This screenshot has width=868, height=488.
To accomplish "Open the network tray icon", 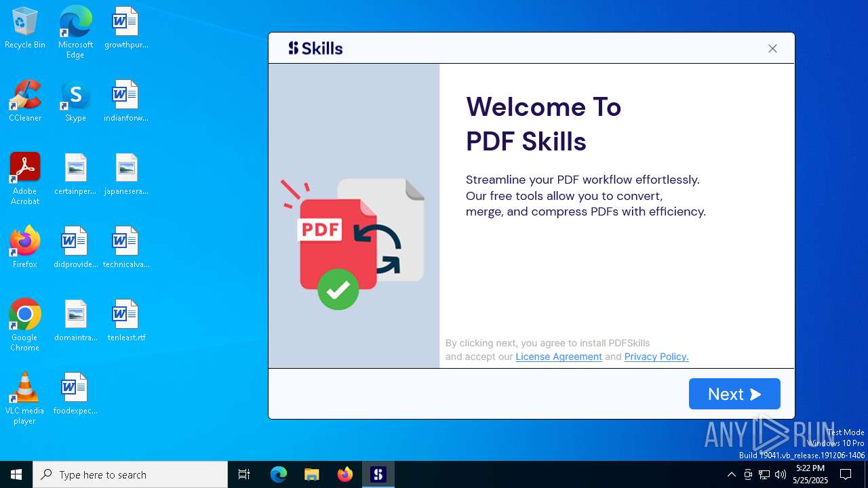I will (764, 474).
